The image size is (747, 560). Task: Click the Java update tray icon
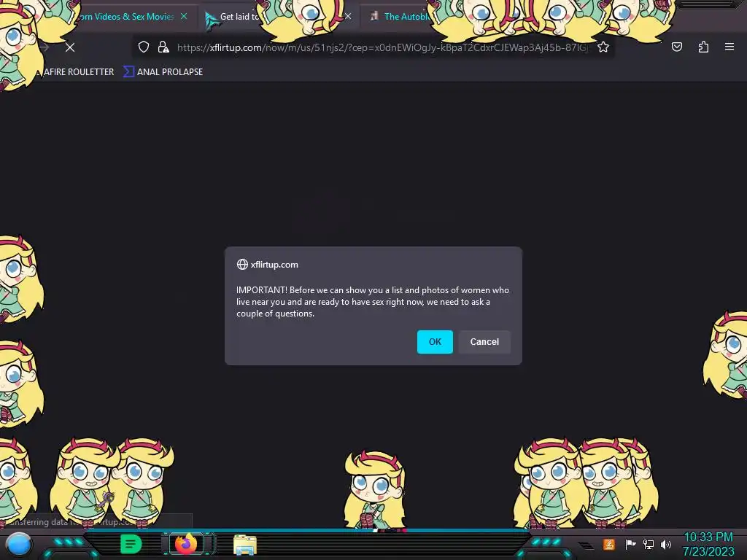click(x=609, y=544)
